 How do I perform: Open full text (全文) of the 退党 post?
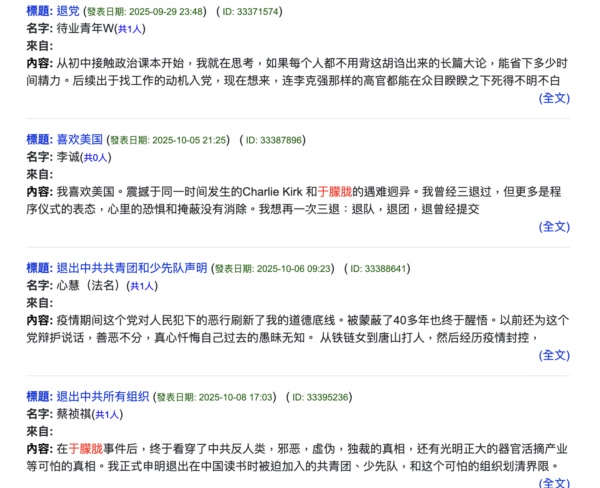[x=554, y=98]
